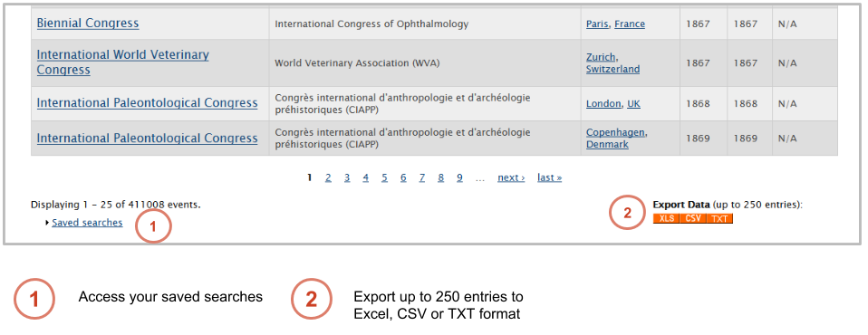Export results as TXT file
The width and height of the screenshot is (868, 335).
[x=719, y=218]
